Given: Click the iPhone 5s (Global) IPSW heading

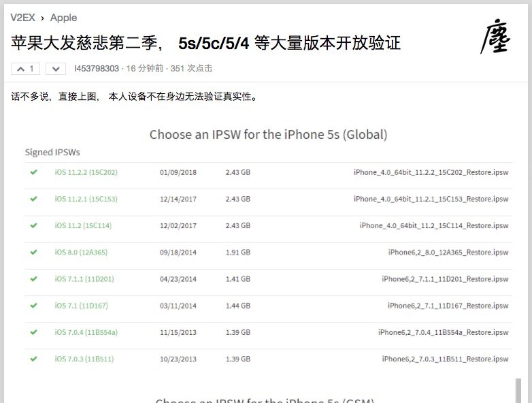Looking at the screenshot, I should 268,134.
